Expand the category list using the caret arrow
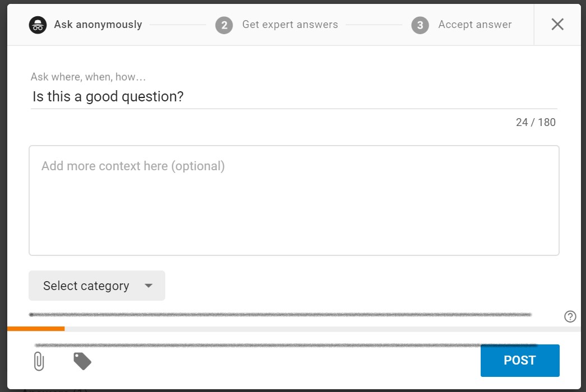586x392 pixels. coord(148,286)
